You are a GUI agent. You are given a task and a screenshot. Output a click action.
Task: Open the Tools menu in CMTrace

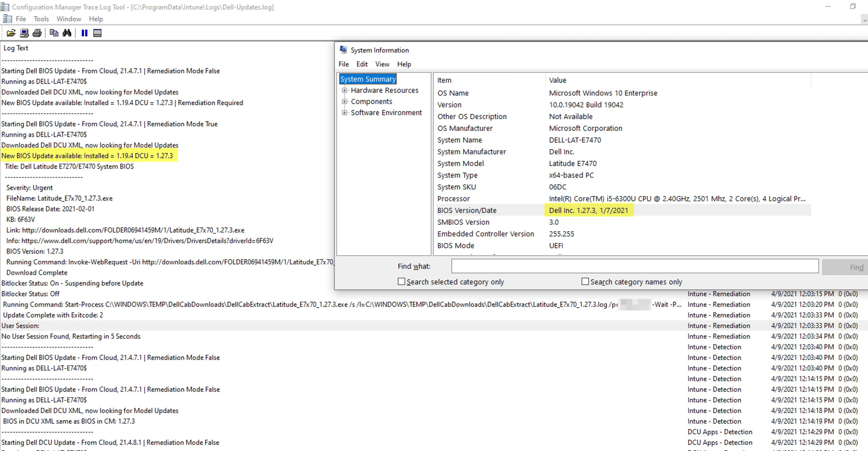[41, 19]
